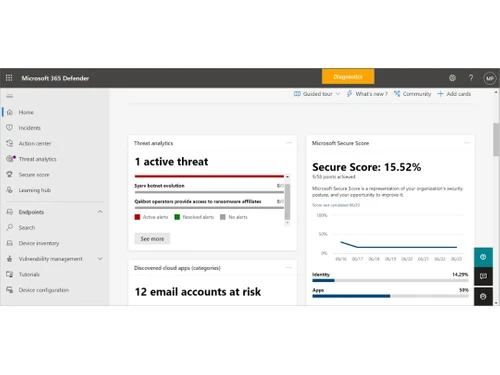
Task: Click the Guided tour book icon
Action: tap(297, 94)
